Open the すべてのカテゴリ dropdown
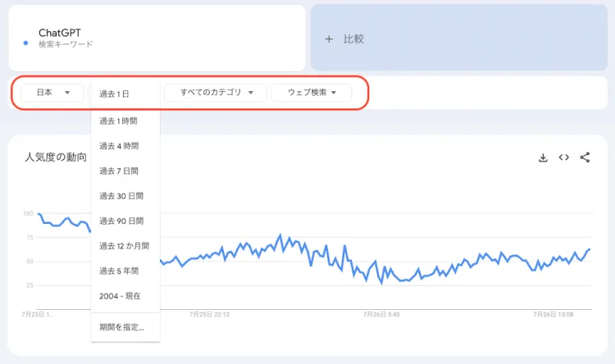This screenshot has height=364, width=615. 216,93
